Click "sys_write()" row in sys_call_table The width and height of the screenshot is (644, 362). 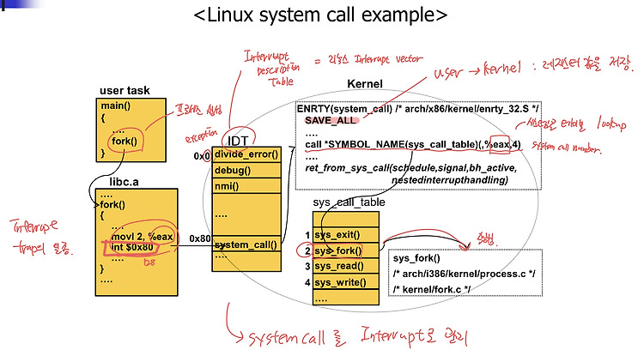click(346, 282)
